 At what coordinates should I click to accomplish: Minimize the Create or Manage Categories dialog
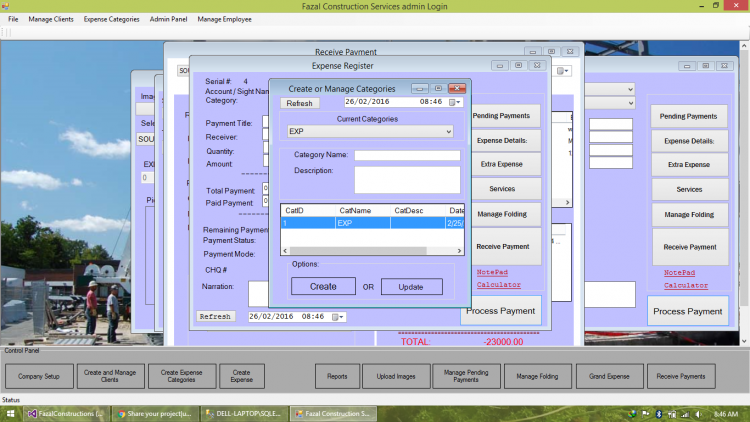tap(419, 89)
